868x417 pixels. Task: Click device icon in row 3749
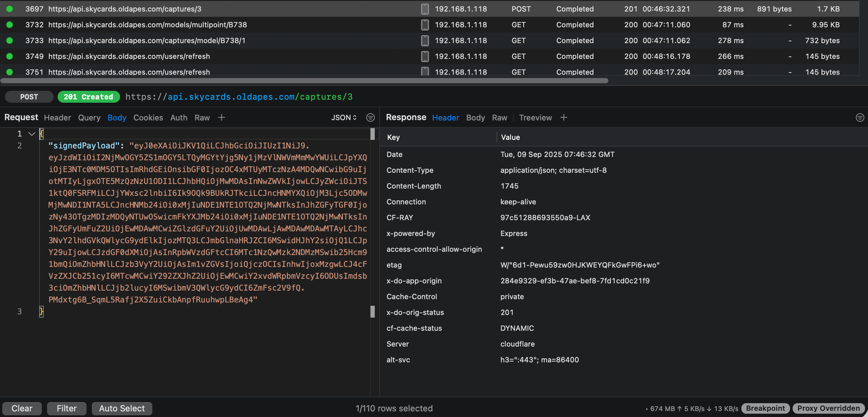click(x=425, y=56)
